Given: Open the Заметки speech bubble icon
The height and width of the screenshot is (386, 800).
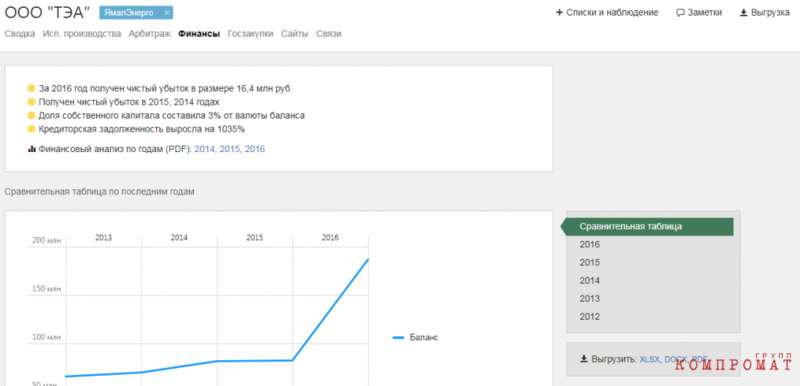Looking at the screenshot, I should [680, 13].
